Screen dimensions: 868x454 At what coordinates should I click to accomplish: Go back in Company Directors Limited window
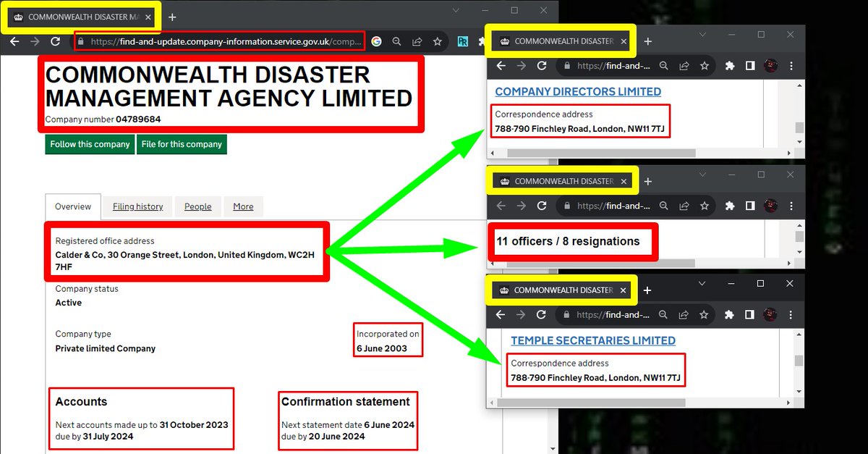point(501,66)
